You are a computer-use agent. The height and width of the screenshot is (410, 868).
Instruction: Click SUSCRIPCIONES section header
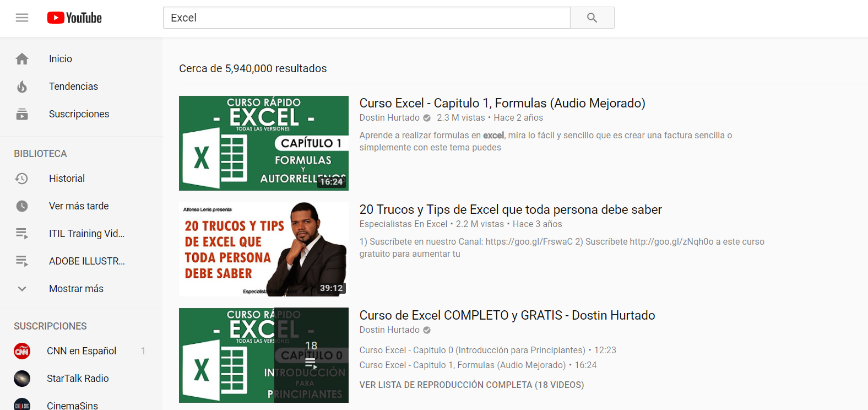(50, 326)
